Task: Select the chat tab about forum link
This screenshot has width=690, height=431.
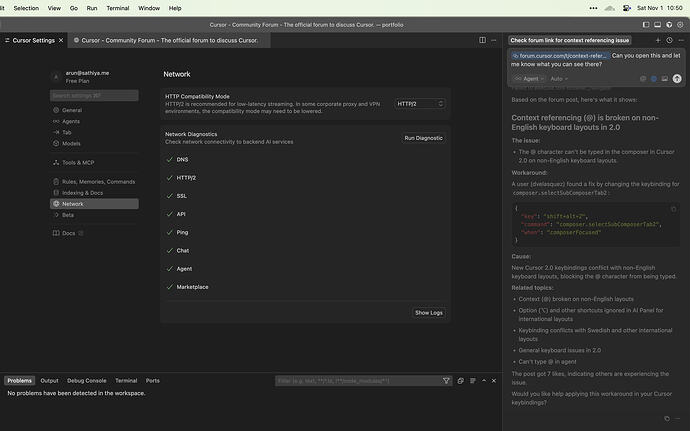Action: (569, 40)
